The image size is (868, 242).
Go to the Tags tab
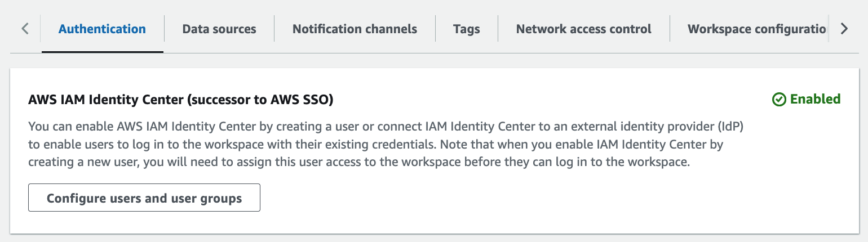(466, 29)
